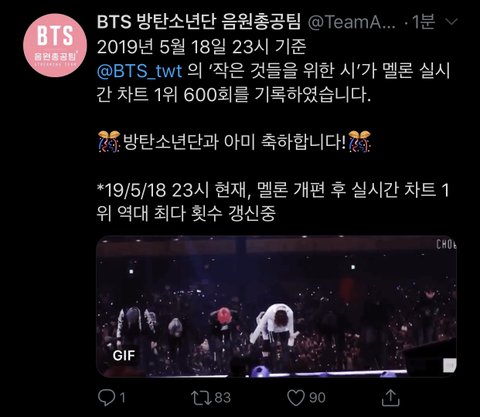Click the 방탄소년단과 아미 축하합니다 line
The width and height of the screenshot is (480, 417).
pos(234,142)
